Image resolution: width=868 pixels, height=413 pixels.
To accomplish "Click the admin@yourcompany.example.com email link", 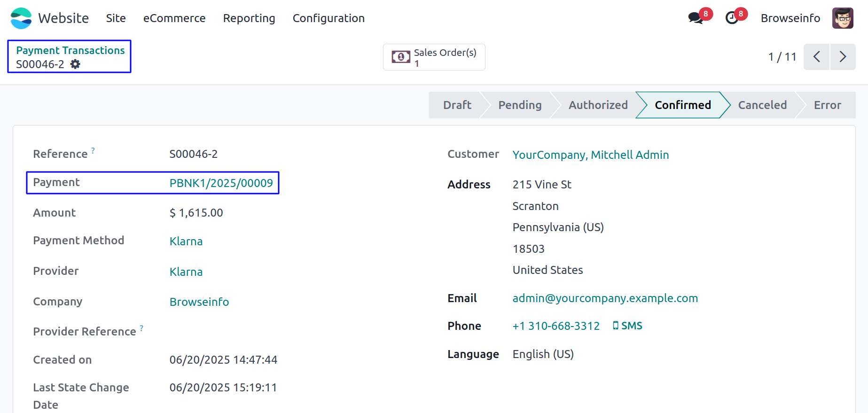I will pyautogui.click(x=605, y=298).
